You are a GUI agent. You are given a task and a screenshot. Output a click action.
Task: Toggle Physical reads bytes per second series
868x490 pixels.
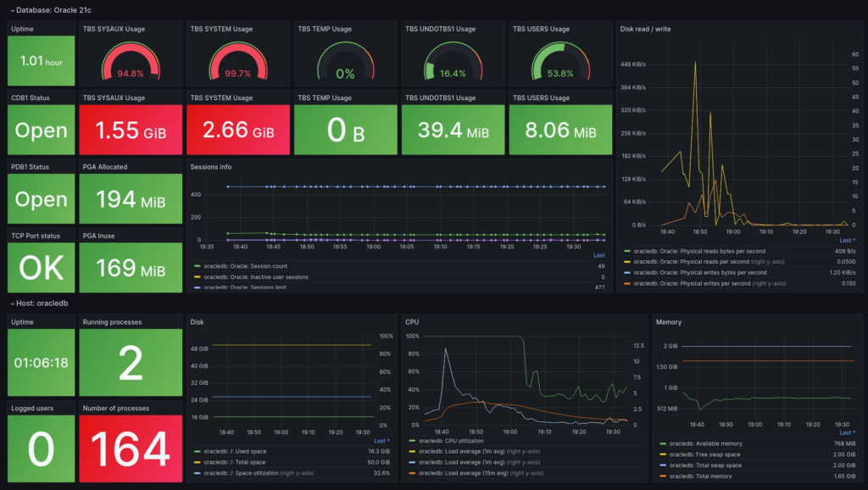pyautogui.click(x=695, y=251)
